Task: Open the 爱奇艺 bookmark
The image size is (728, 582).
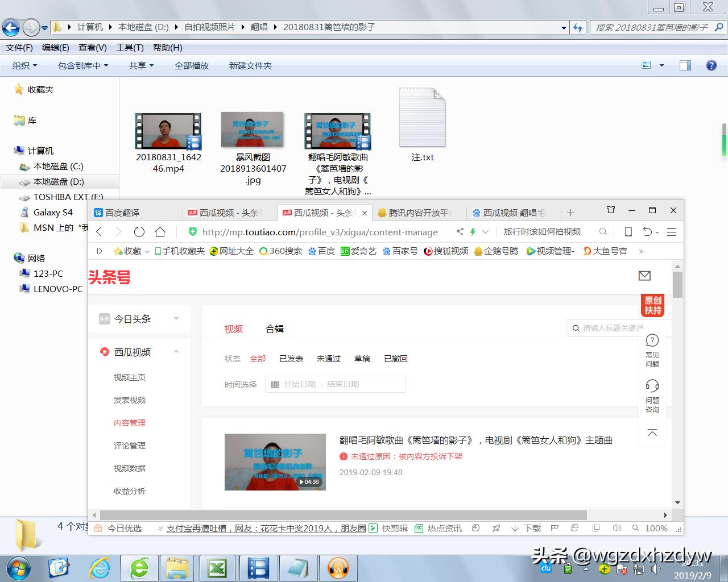Action: pos(358,251)
